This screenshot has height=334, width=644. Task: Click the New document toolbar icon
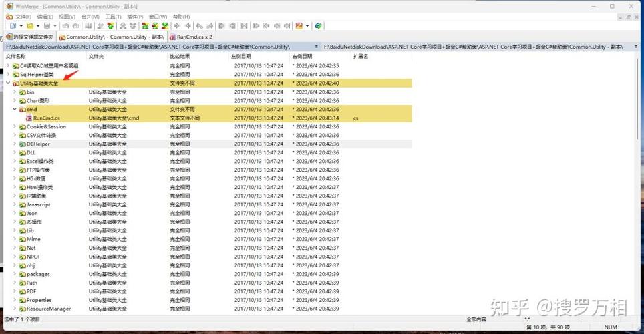13,26
